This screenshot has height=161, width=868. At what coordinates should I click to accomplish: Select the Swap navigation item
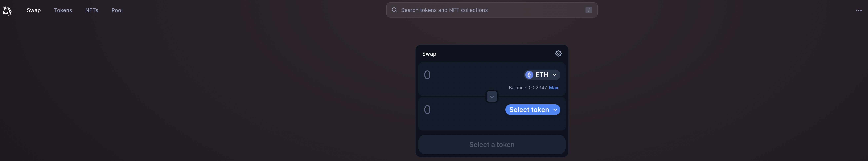[x=34, y=10]
